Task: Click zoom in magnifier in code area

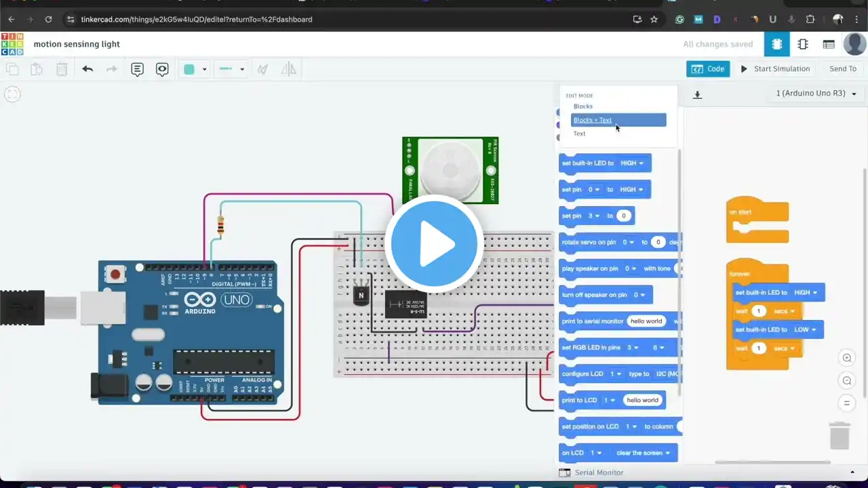Action: (846, 358)
